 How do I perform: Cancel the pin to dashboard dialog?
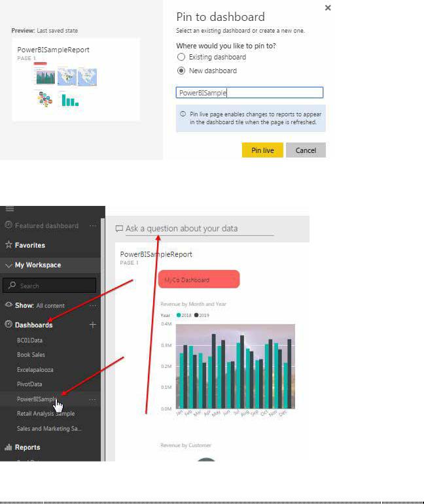coord(306,150)
